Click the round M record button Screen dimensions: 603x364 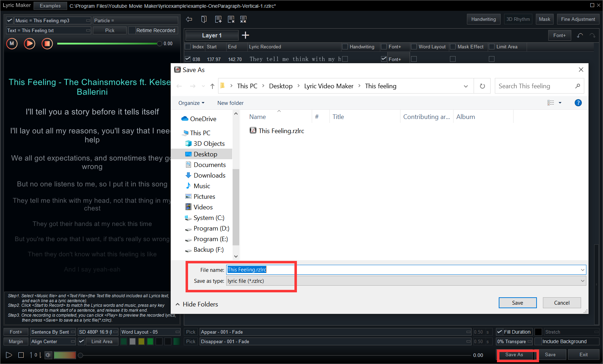point(12,43)
